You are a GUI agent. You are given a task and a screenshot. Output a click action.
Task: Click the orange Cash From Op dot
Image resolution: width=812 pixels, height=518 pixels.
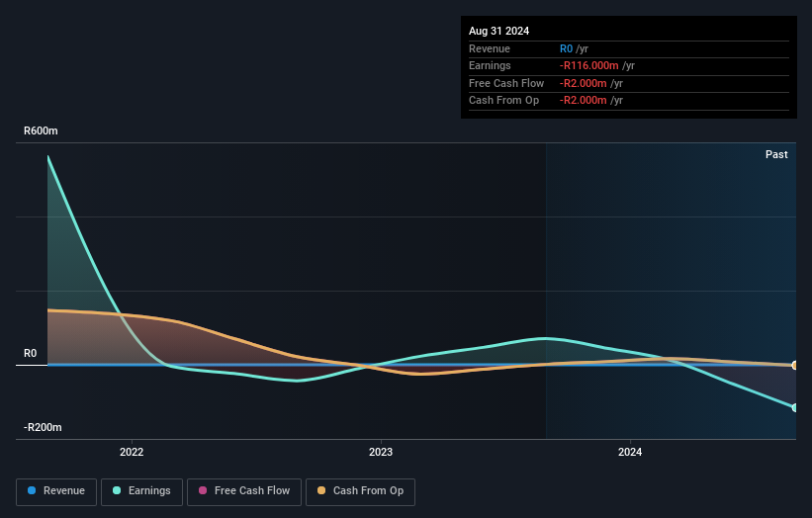click(321, 490)
